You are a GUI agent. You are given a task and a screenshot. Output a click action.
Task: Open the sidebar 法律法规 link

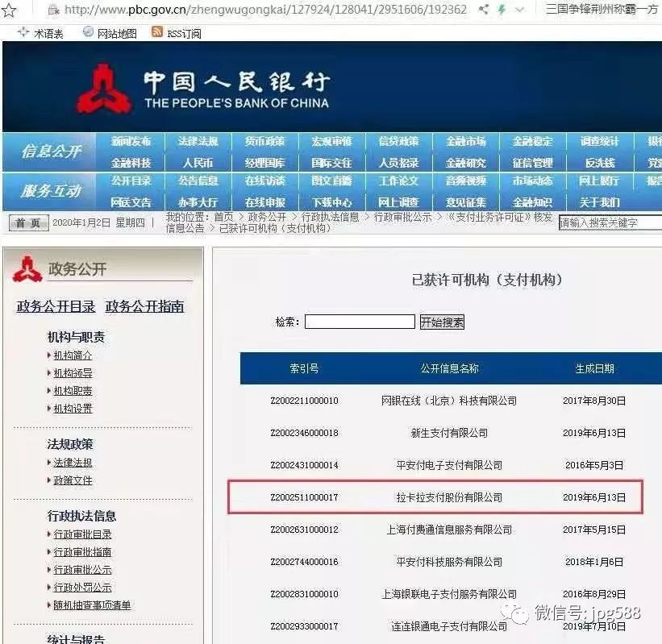[73, 463]
